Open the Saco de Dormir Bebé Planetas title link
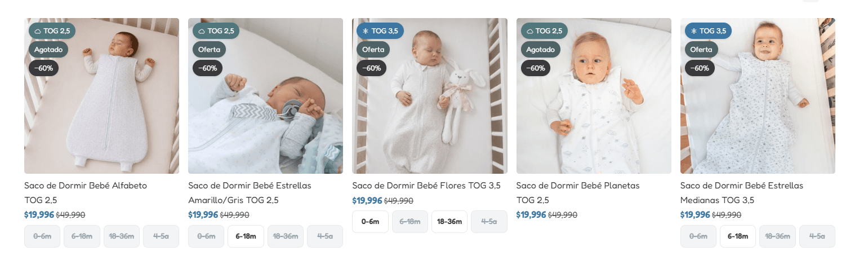868x255 pixels. click(578, 192)
